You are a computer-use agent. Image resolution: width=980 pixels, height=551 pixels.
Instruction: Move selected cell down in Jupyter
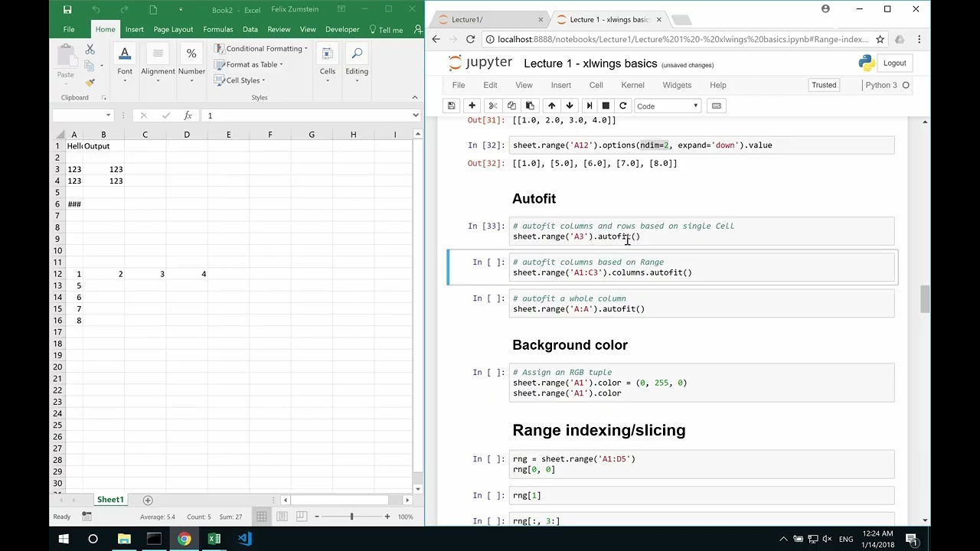tap(570, 106)
